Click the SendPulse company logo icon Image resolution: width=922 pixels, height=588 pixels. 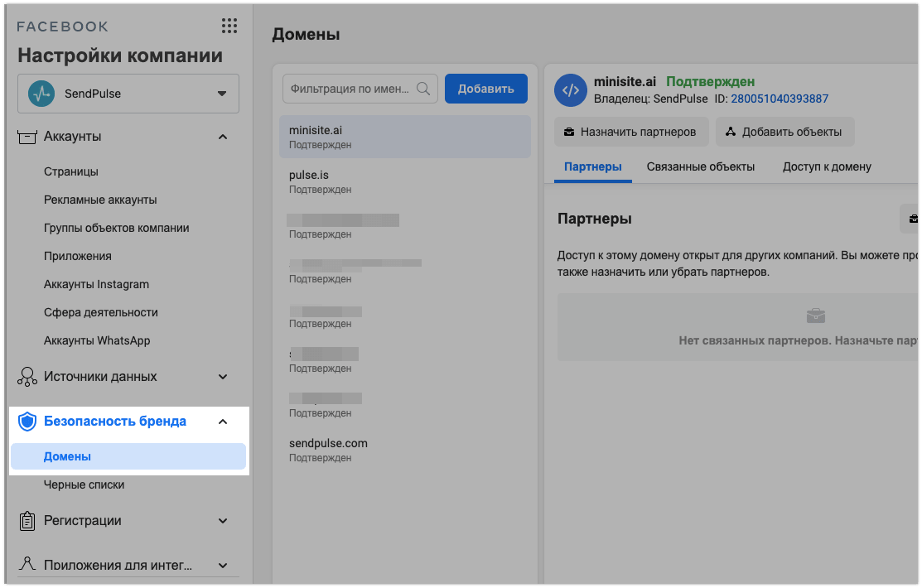(41, 94)
